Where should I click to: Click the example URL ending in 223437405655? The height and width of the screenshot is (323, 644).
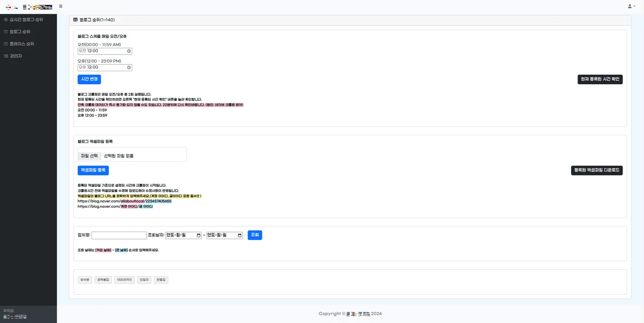tap(125, 201)
